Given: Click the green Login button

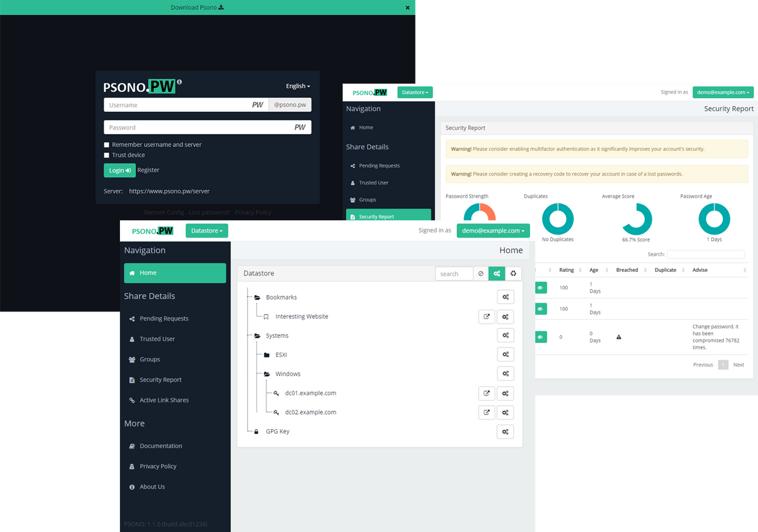Looking at the screenshot, I should (119, 170).
